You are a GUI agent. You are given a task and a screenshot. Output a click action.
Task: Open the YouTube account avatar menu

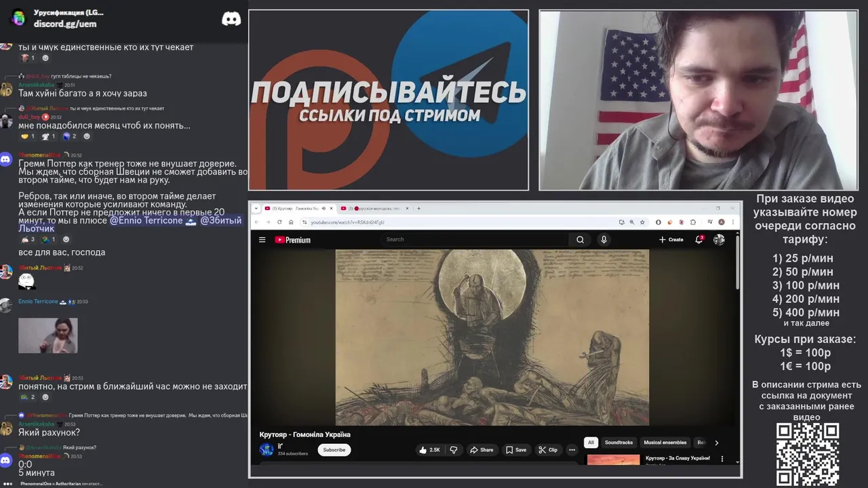(719, 239)
